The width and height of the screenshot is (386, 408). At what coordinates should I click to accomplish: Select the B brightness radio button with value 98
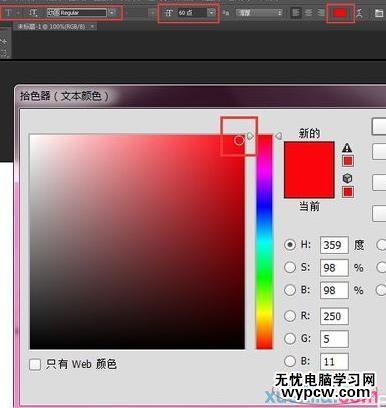pos(290,290)
